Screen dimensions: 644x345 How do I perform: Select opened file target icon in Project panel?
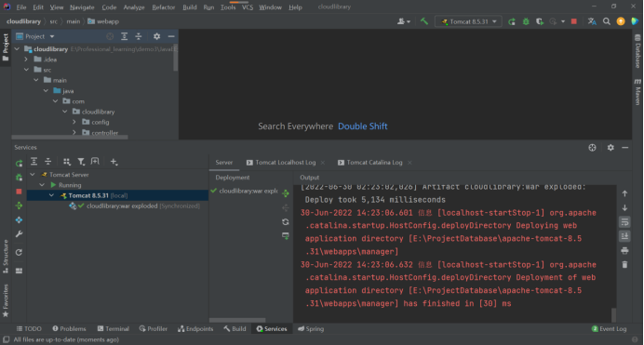[110, 36]
